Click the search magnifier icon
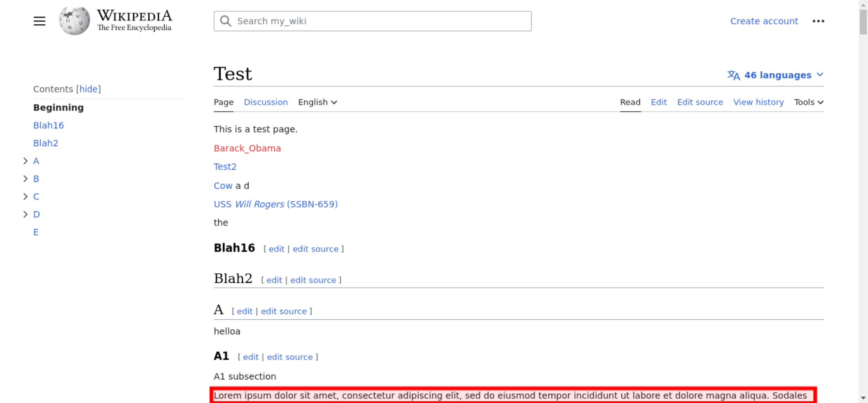 (x=225, y=21)
